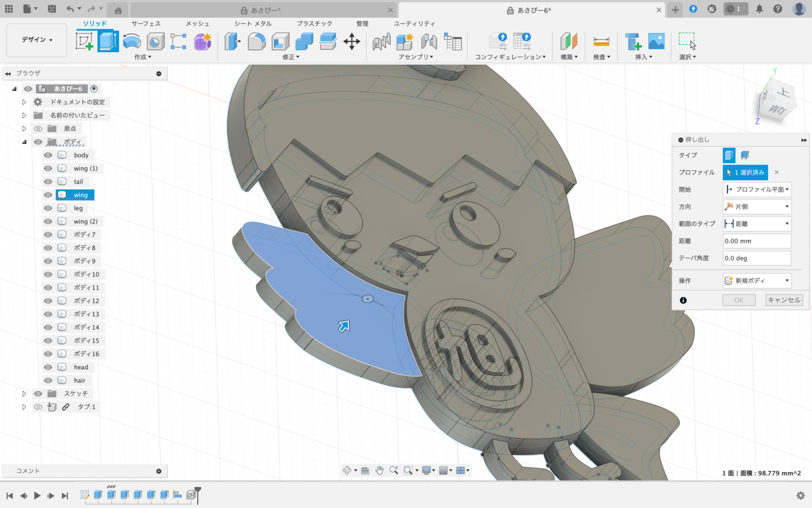Select the Fillet tool in the Modify group
The width and height of the screenshot is (812, 508).
[256, 41]
